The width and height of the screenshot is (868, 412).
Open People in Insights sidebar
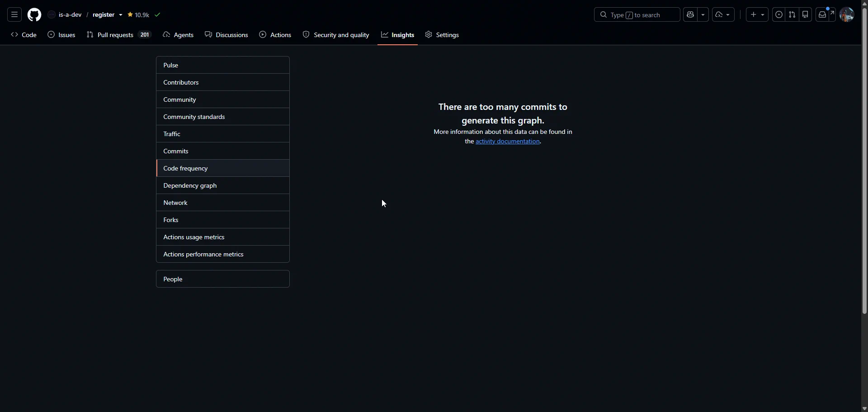click(x=223, y=279)
